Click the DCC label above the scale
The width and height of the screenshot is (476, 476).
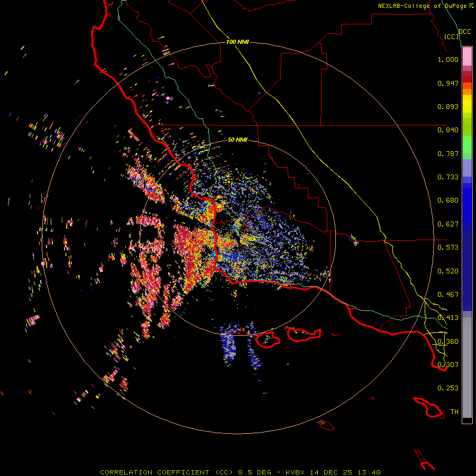(x=465, y=32)
